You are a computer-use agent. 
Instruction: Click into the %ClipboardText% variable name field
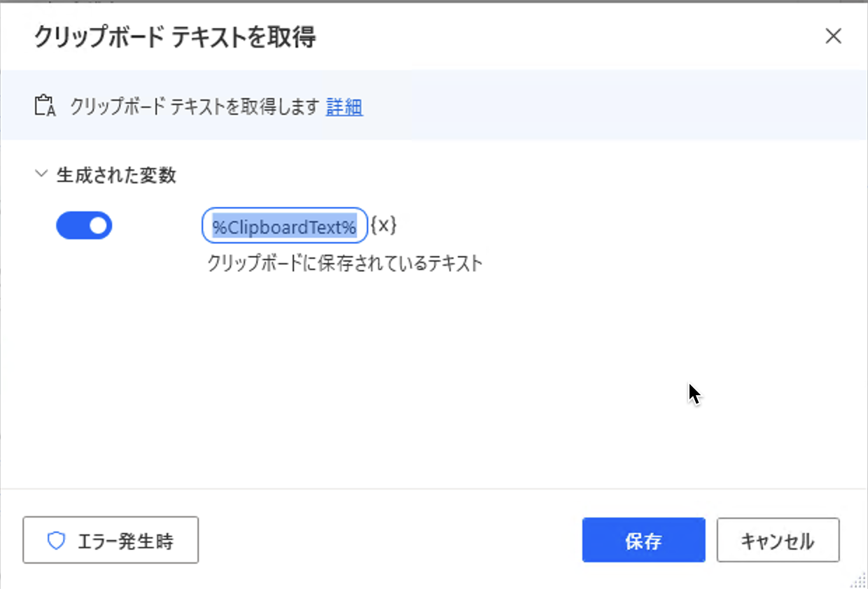285,226
